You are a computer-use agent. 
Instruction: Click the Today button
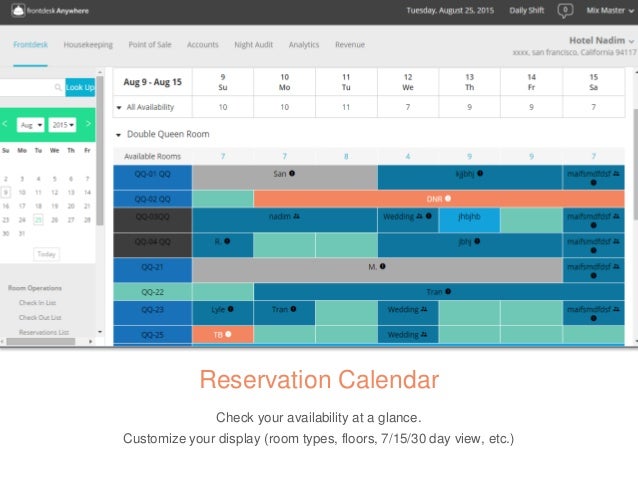click(46, 254)
